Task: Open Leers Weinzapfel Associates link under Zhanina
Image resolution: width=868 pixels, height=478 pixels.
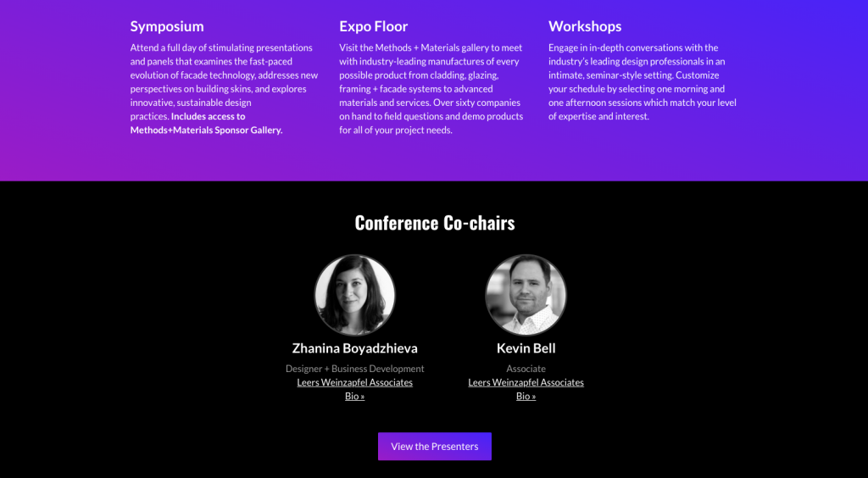Action: [x=355, y=382]
